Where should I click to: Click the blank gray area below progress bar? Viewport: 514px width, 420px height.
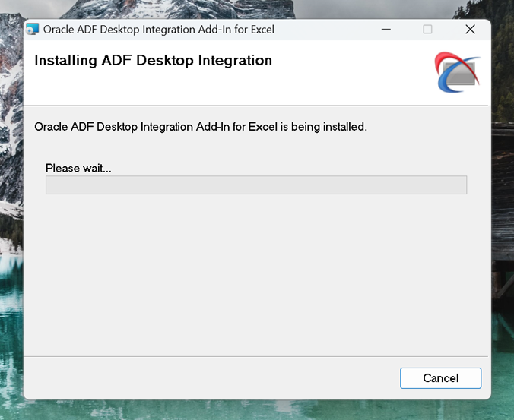point(255,273)
